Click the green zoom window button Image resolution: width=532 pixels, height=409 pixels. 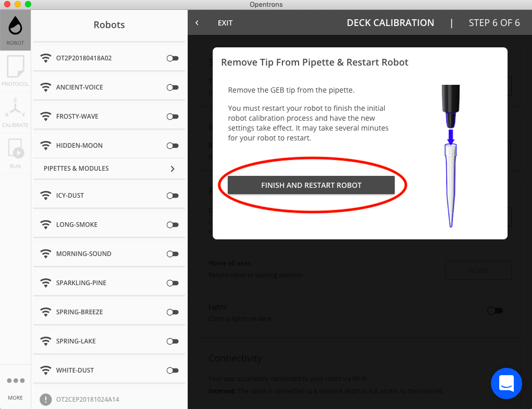(28, 4)
